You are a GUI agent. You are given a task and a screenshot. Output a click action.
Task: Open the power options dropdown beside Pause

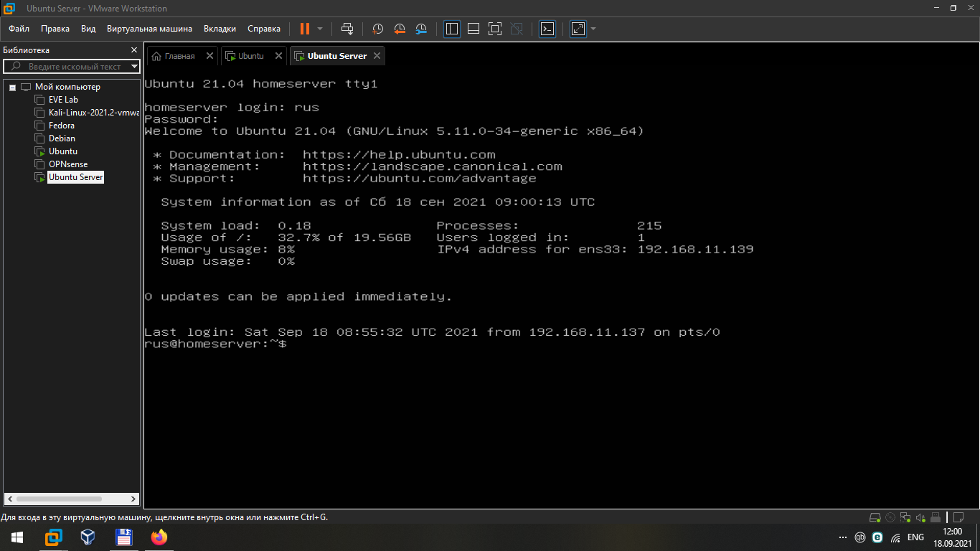point(320,29)
